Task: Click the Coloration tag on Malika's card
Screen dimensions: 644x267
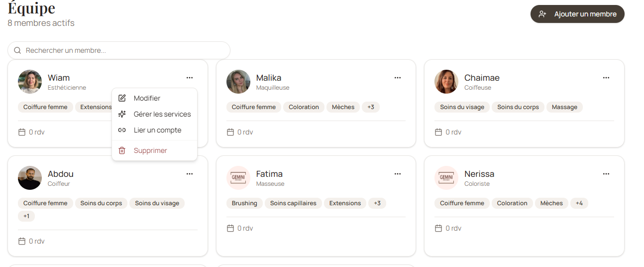Action: pos(304,107)
